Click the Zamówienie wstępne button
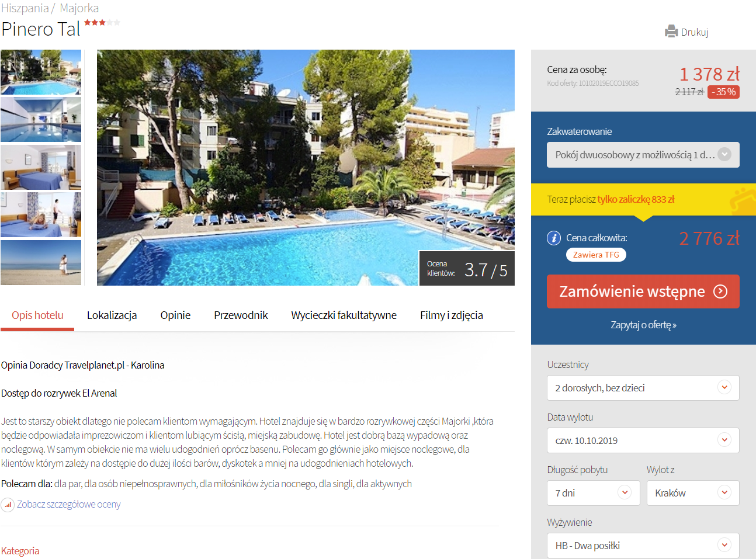The height and width of the screenshot is (559, 756). pos(643,291)
